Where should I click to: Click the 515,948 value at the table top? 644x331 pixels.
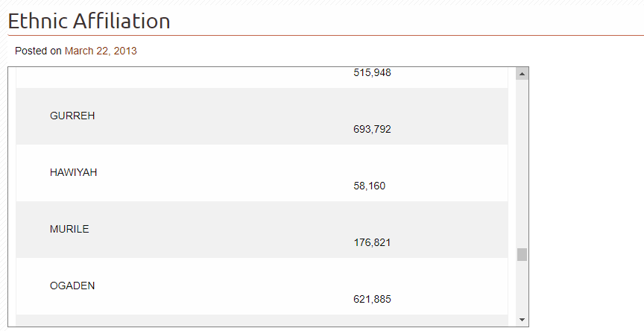[x=372, y=73]
